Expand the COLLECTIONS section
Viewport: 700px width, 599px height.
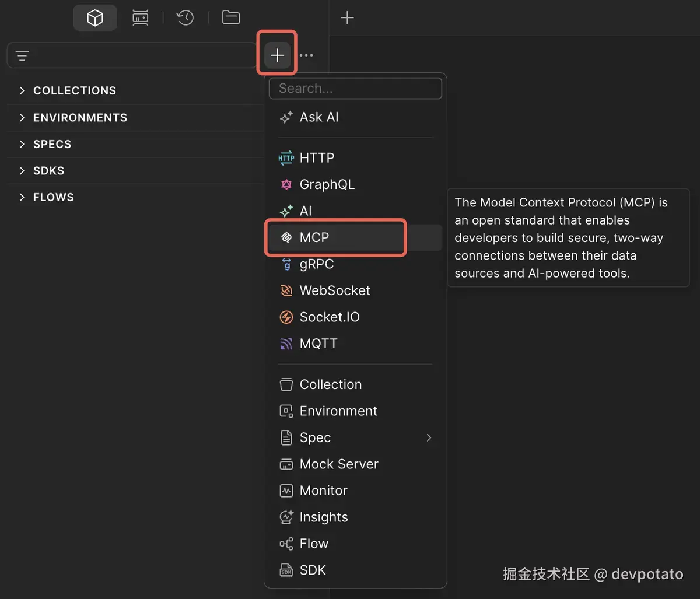22,90
